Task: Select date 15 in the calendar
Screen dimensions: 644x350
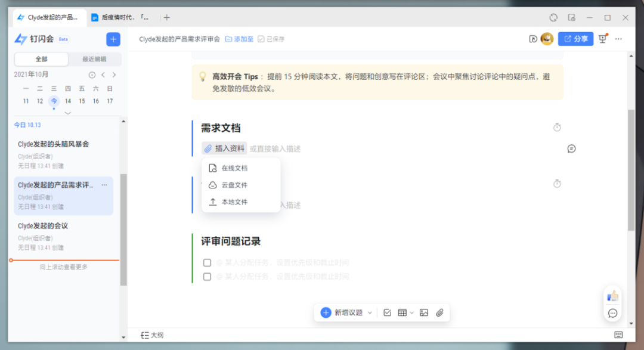Action: pos(82,101)
